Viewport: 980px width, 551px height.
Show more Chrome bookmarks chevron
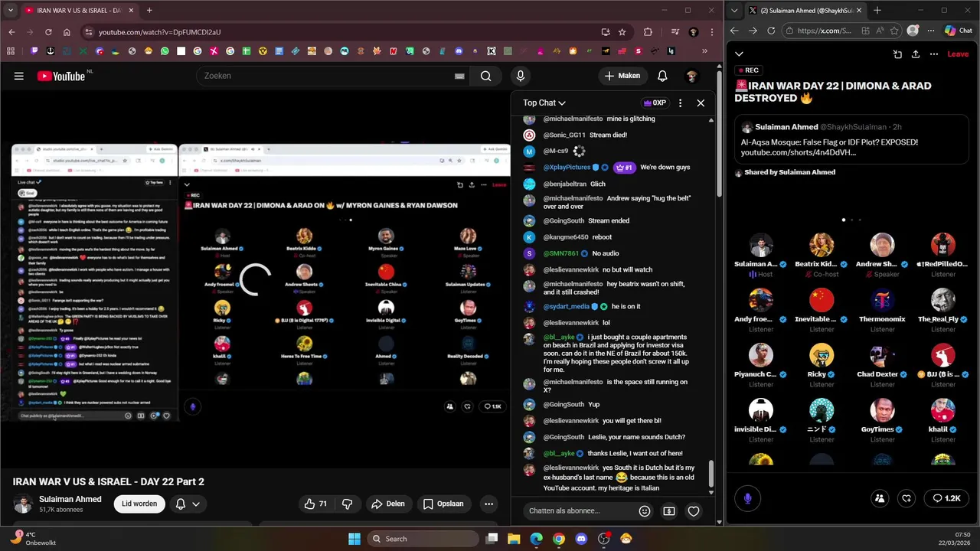[704, 51]
